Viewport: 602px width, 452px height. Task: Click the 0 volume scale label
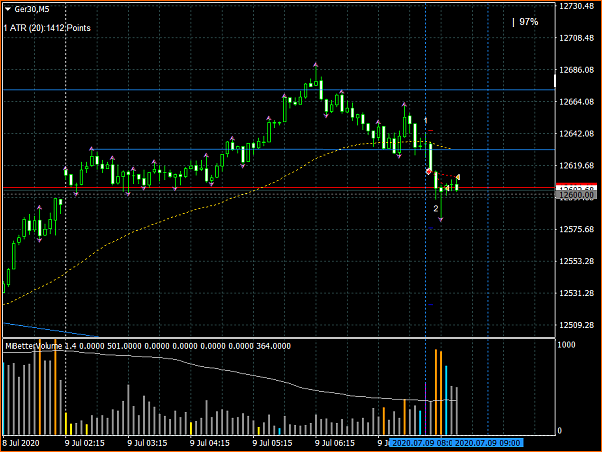[559, 430]
